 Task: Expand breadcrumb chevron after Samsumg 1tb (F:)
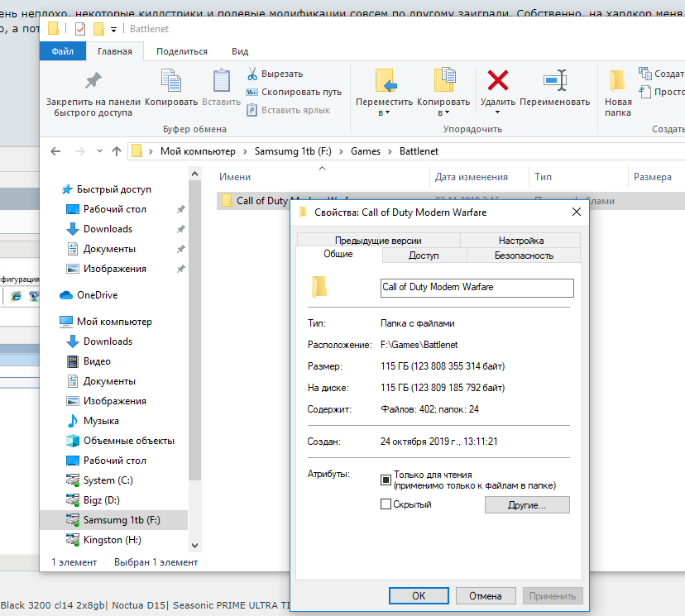(x=341, y=151)
